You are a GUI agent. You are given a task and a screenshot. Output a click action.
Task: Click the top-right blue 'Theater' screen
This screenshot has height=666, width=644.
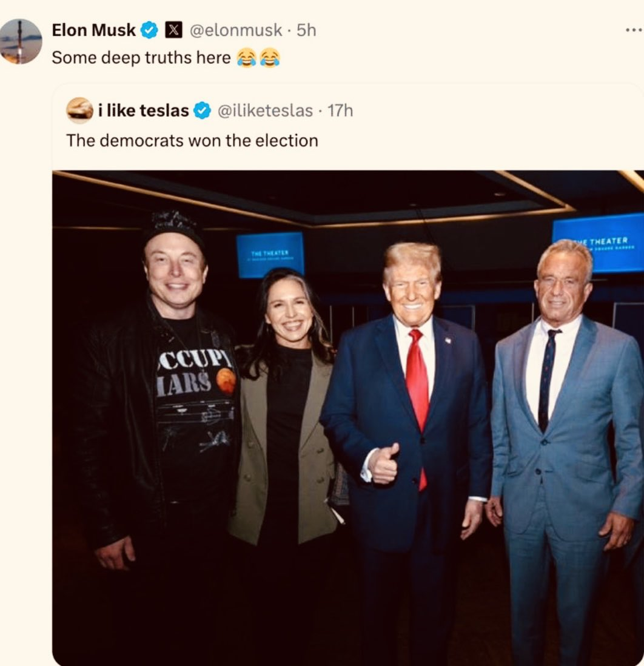pos(599,242)
